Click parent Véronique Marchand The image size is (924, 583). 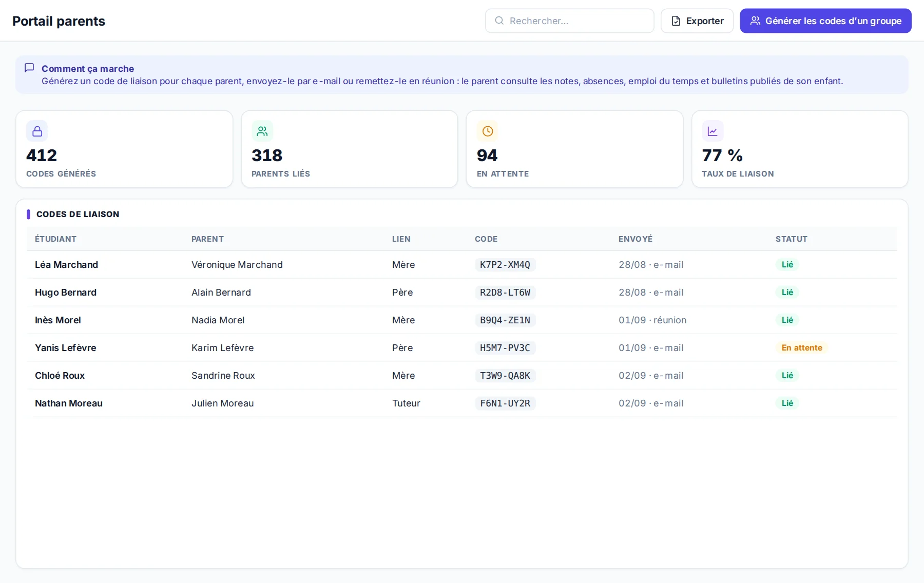point(237,265)
